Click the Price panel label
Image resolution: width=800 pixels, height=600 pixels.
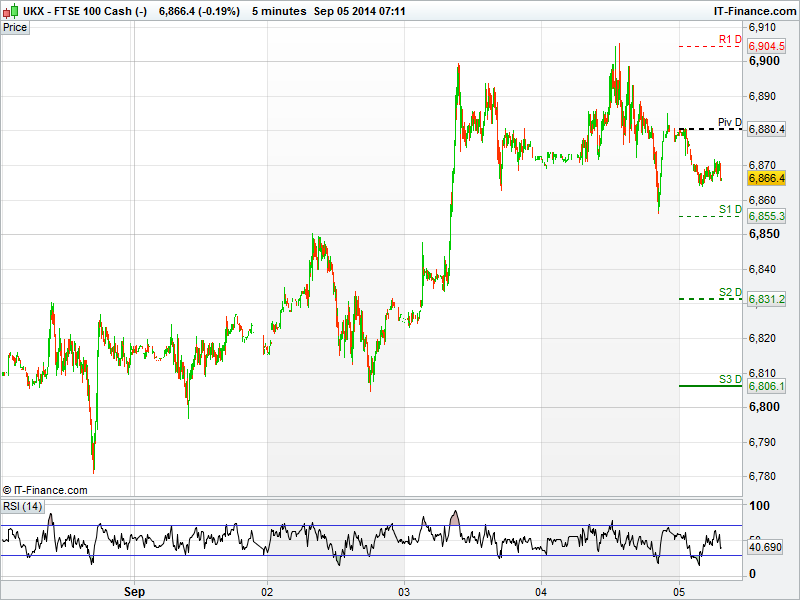click(15, 27)
